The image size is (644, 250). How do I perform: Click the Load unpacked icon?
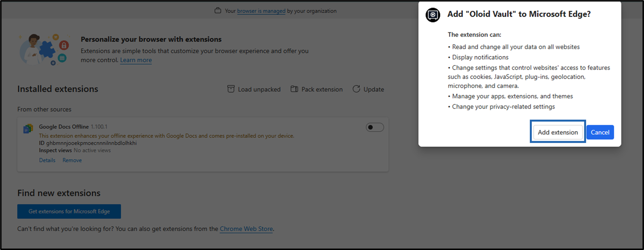pos(231,89)
